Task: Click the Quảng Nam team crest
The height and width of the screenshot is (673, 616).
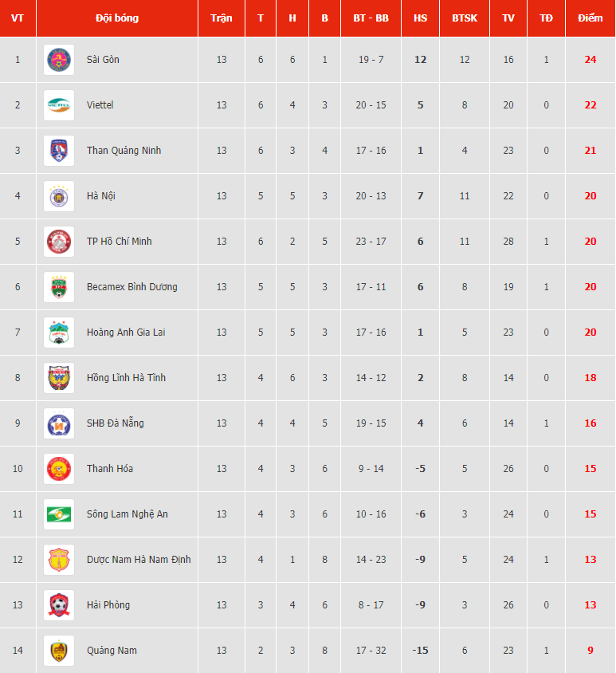Action: coord(59,651)
